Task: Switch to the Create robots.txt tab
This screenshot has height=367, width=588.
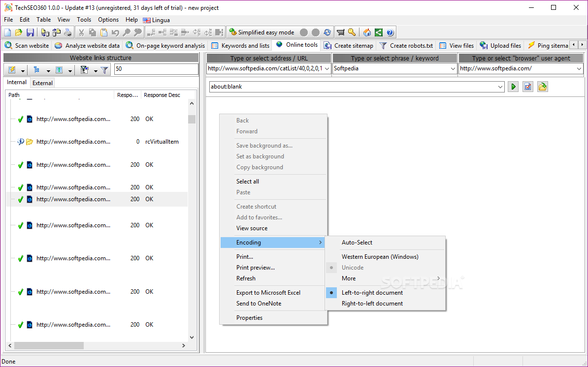Action: click(406, 46)
